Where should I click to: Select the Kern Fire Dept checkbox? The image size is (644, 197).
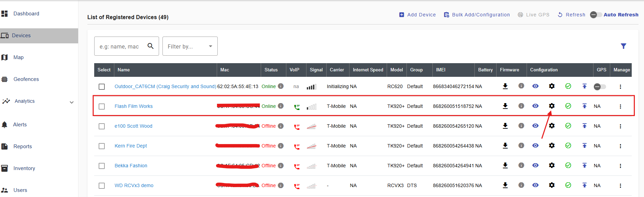102,146
